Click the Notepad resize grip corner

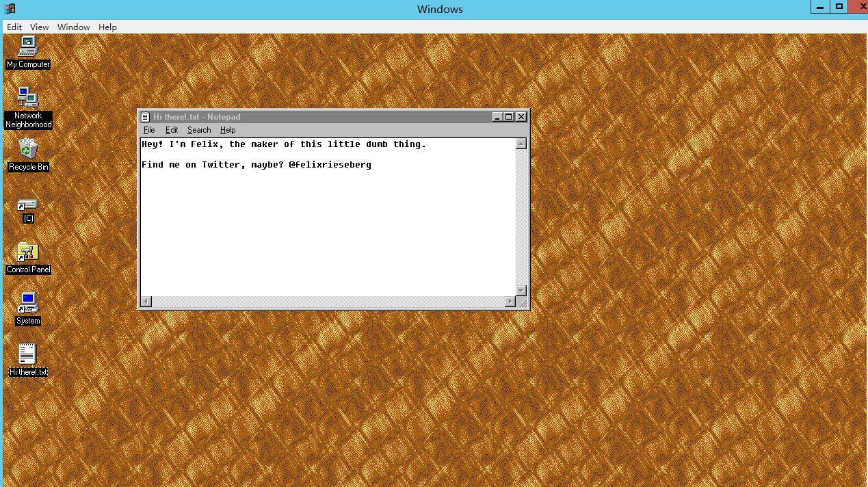point(522,302)
